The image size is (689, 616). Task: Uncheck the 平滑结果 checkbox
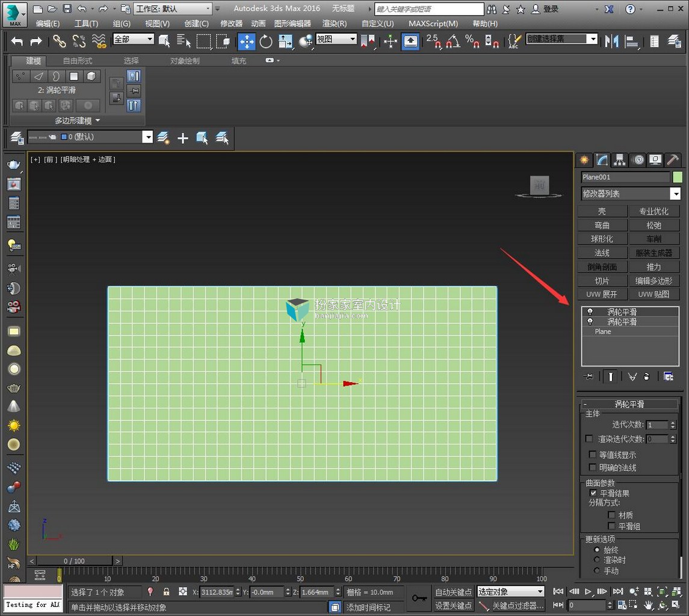click(593, 493)
